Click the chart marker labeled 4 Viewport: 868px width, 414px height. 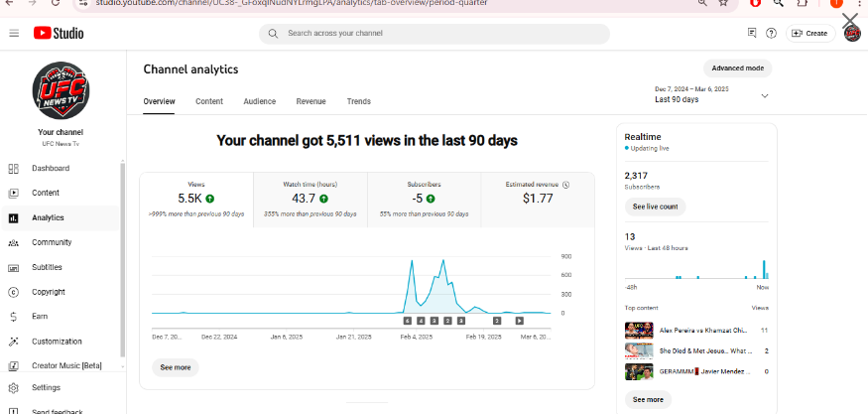421,321
